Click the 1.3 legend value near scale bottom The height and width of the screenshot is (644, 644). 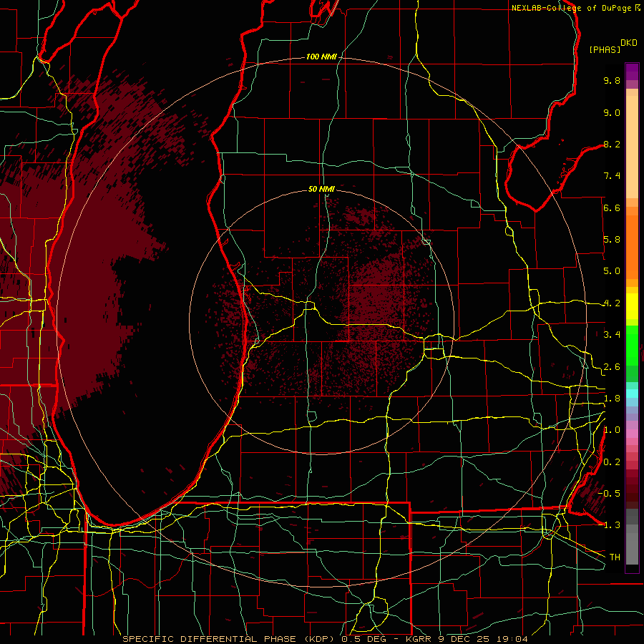609,525
